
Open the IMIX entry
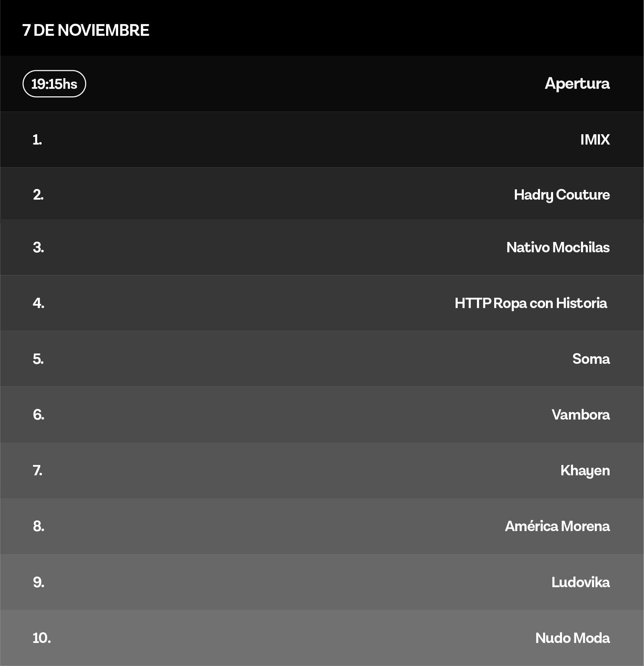595,140
